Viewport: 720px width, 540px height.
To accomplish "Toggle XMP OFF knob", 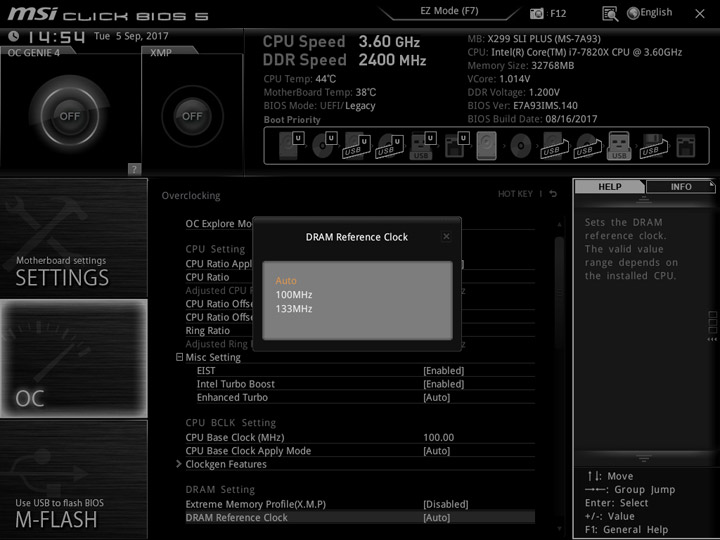I will click(192, 116).
